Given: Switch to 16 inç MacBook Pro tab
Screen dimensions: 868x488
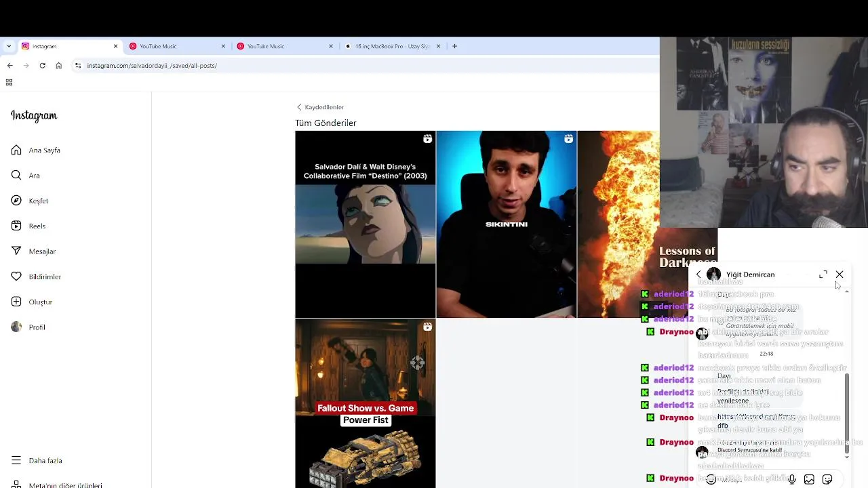Looking at the screenshot, I should (x=392, y=46).
